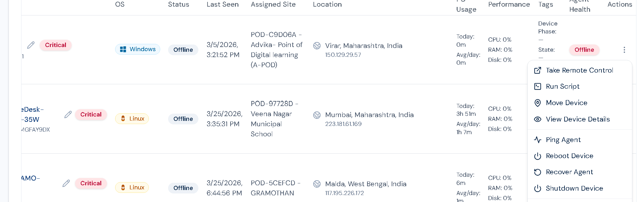Select Recover Agent menu option

(x=569, y=172)
